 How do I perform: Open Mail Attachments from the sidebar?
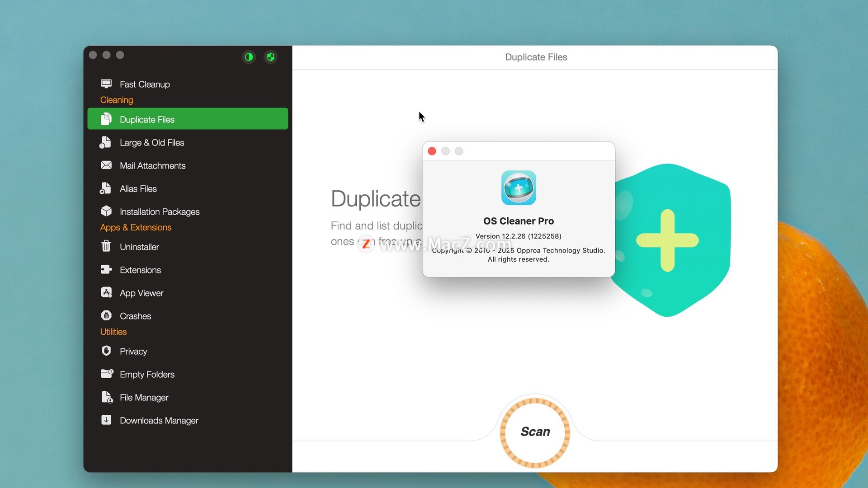[152, 165]
